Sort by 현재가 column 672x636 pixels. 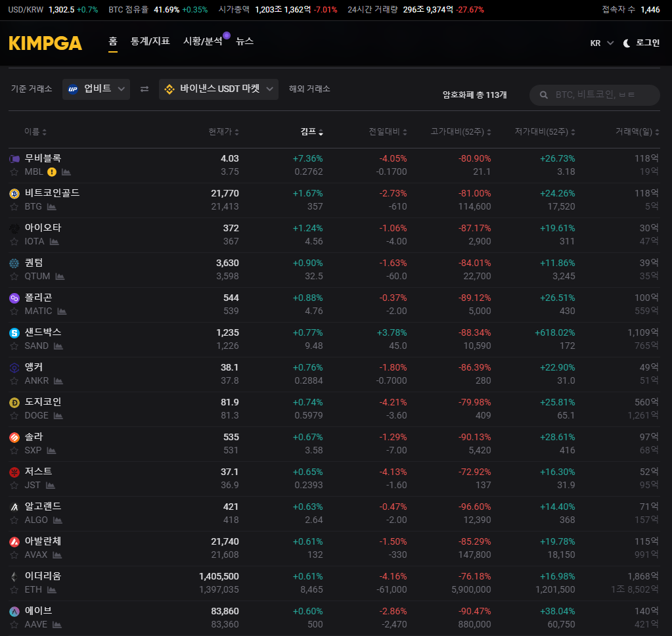pyautogui.click(x=224, y=131)
